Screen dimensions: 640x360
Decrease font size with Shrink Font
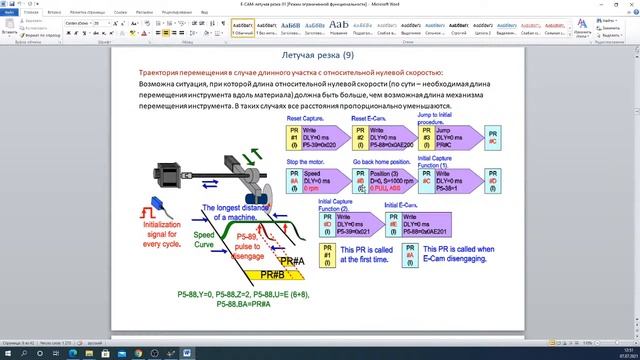click(123, 24)
